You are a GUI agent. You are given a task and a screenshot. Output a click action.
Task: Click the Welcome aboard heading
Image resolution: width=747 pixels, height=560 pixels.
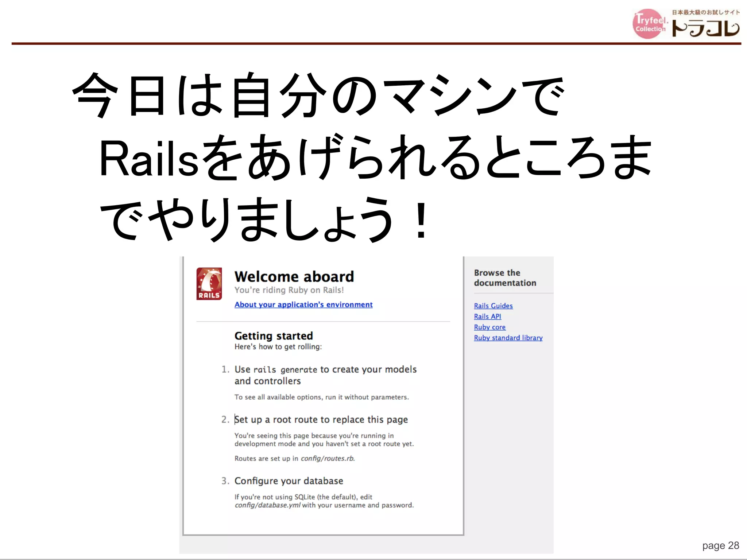294,276
